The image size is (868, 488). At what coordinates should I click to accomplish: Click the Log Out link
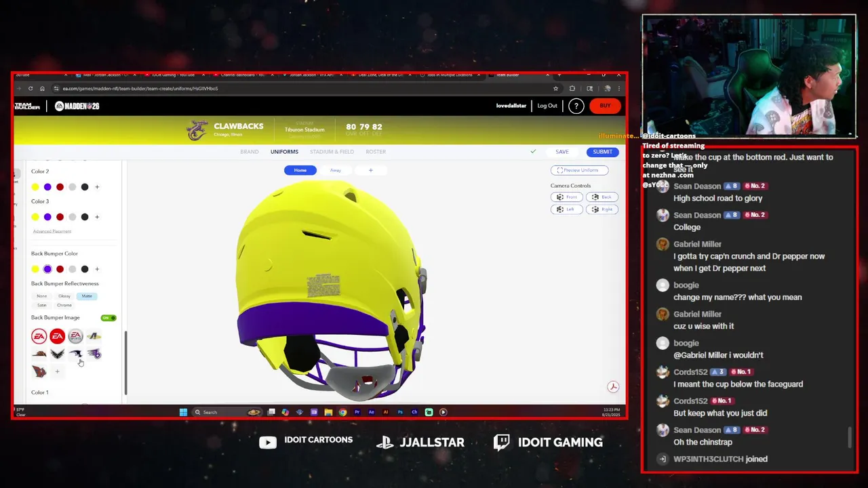pyautogui.click(x=547, y=106)
